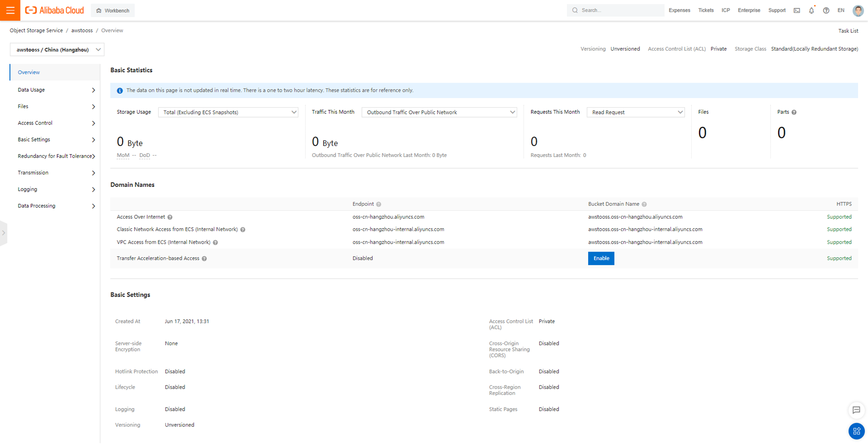Open the Enterprise menu
The image size is (868, 446).
coord(749,10)
